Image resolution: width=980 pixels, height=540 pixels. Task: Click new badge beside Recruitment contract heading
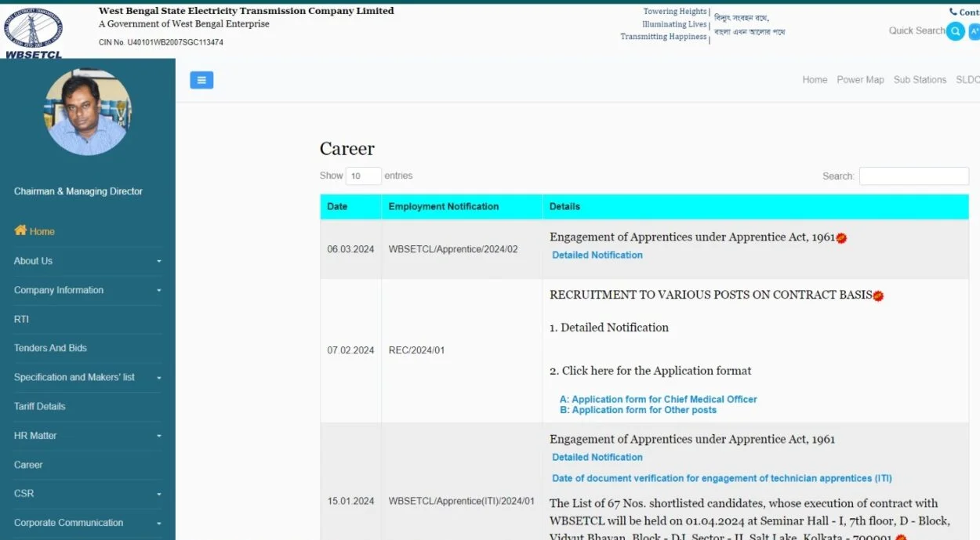click(878, 295)
